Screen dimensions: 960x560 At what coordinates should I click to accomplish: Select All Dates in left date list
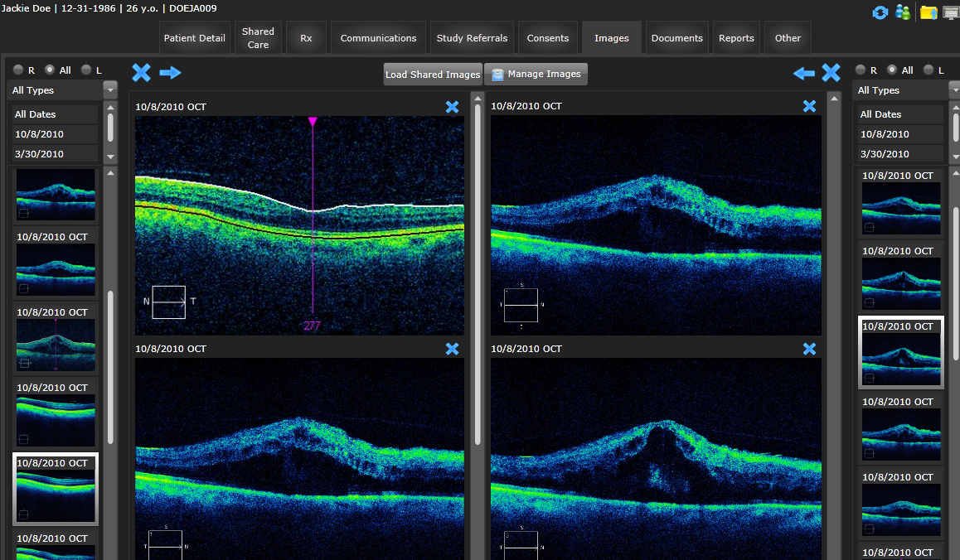55,114
